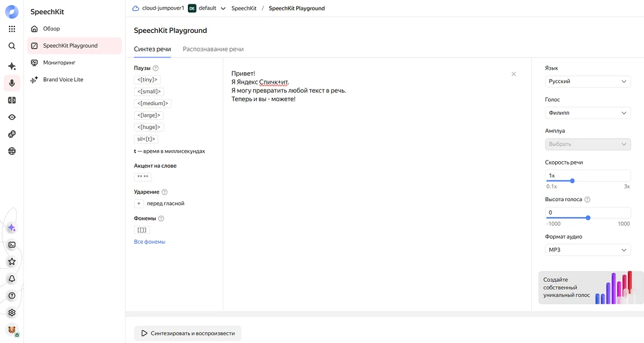Select SpeechKit Playground sidebar item
Image resolution: width=644 pixels, height=343 pixels.
[74, 46]
